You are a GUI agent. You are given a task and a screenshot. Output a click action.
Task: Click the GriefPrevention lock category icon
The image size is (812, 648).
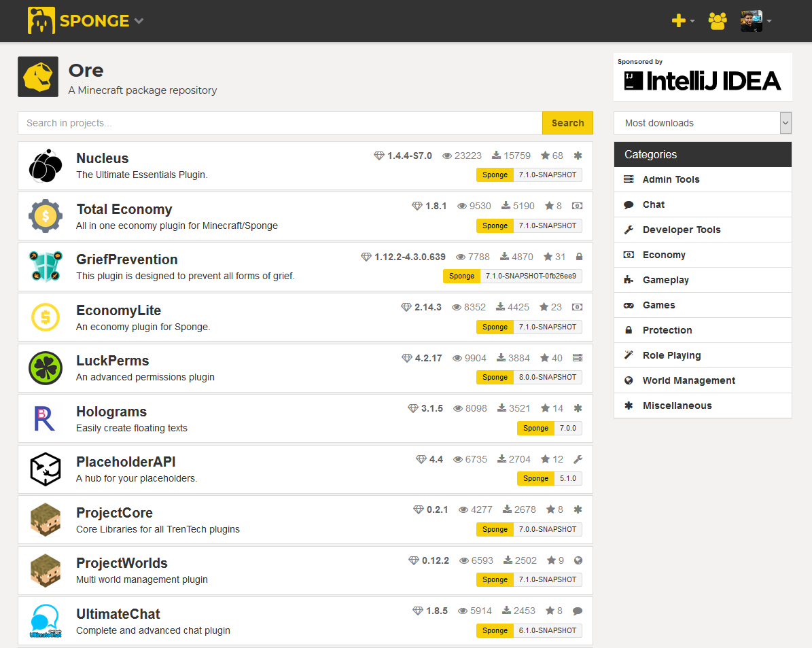[580, 257]
